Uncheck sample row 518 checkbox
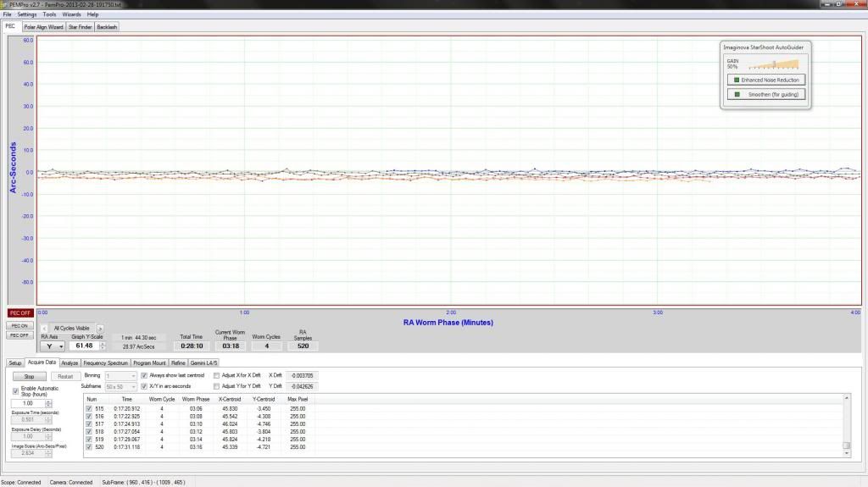 (x=88, y=432)
